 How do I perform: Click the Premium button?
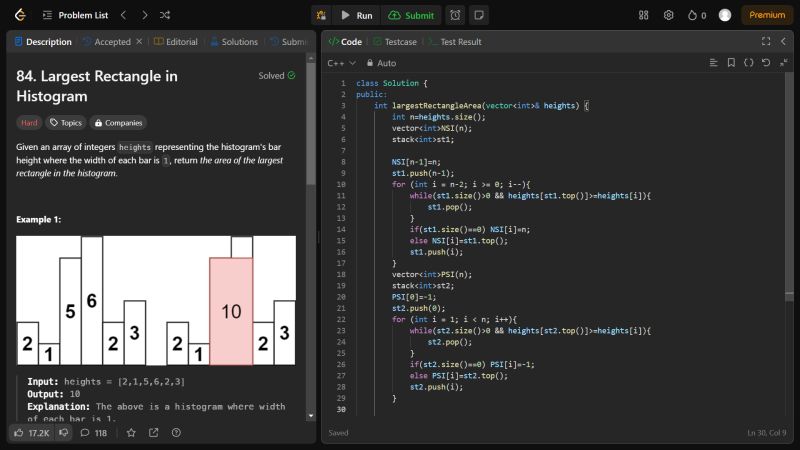click(x=767, y=15)
